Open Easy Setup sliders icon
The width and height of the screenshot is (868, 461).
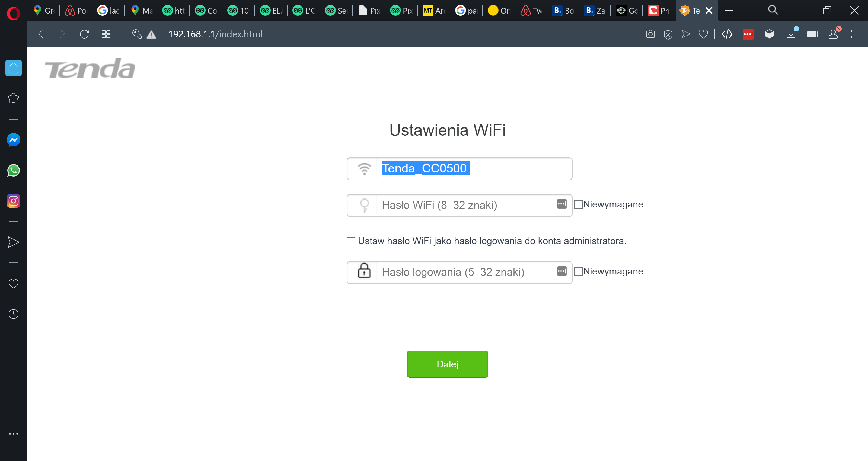854,34
